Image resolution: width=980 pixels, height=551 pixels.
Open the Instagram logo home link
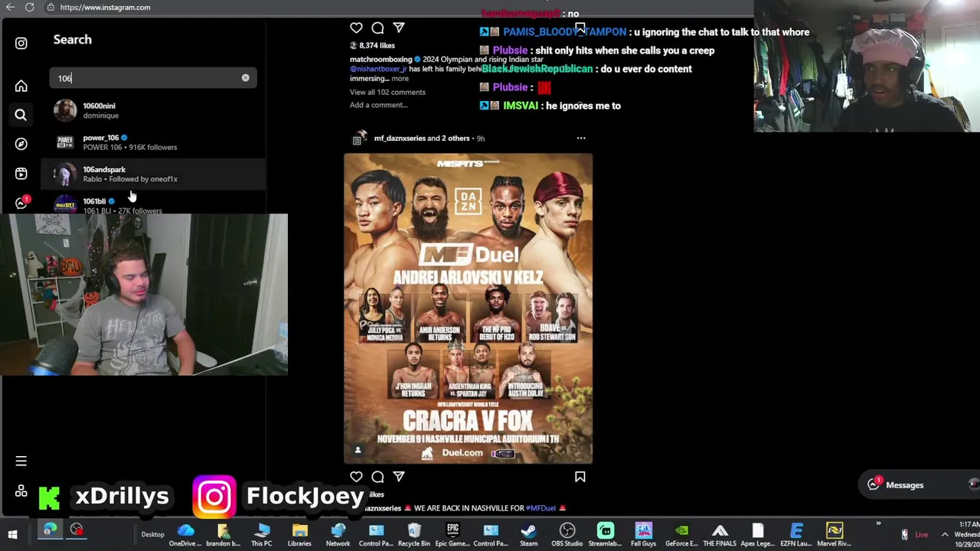21,44
